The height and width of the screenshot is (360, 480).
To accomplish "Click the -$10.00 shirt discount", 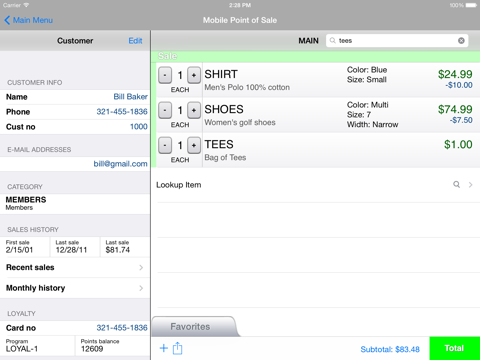I will (x=459, y=85).
